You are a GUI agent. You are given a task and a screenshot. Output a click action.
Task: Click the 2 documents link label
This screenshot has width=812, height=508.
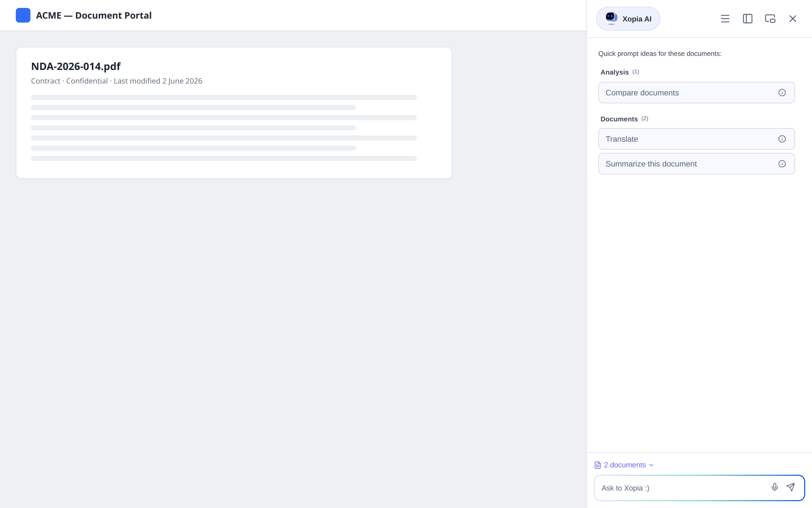click(625, 465)
